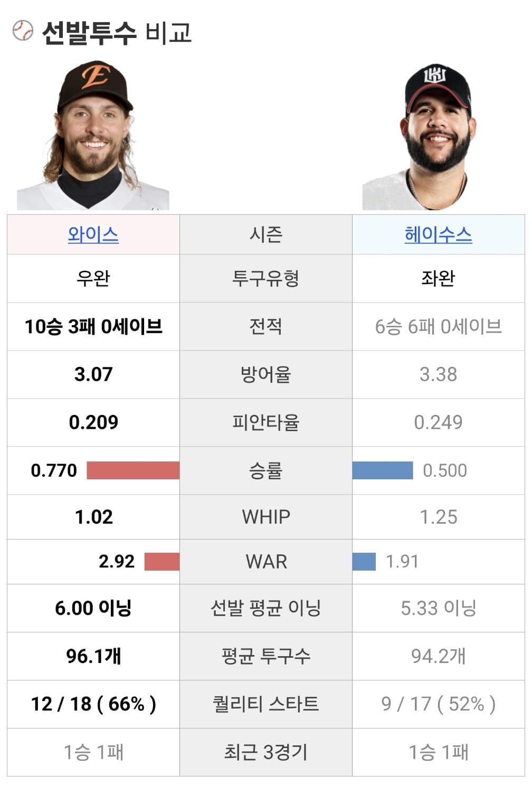Select the WHIP row label
532x795 pixels.
[266, 517]
